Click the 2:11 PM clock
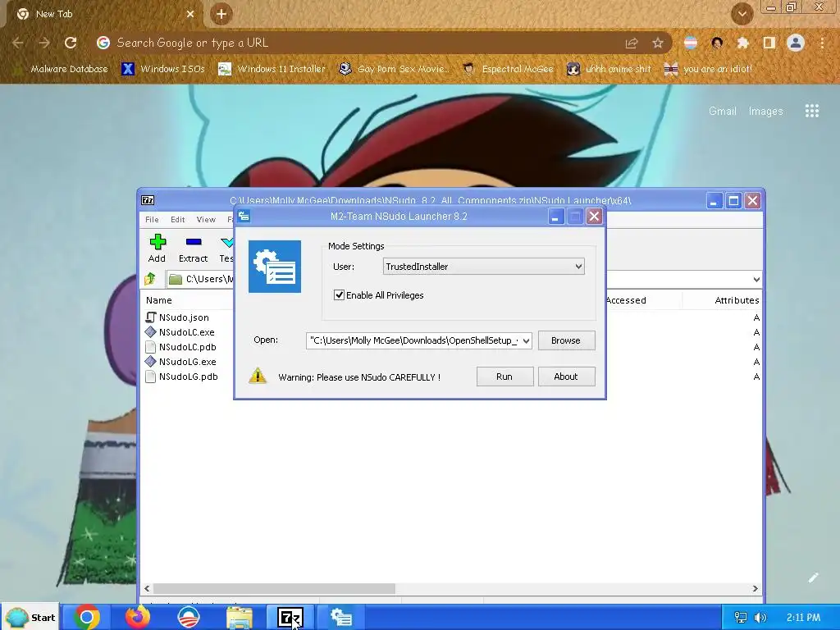The image size is (840, 630). click(804, 618)
